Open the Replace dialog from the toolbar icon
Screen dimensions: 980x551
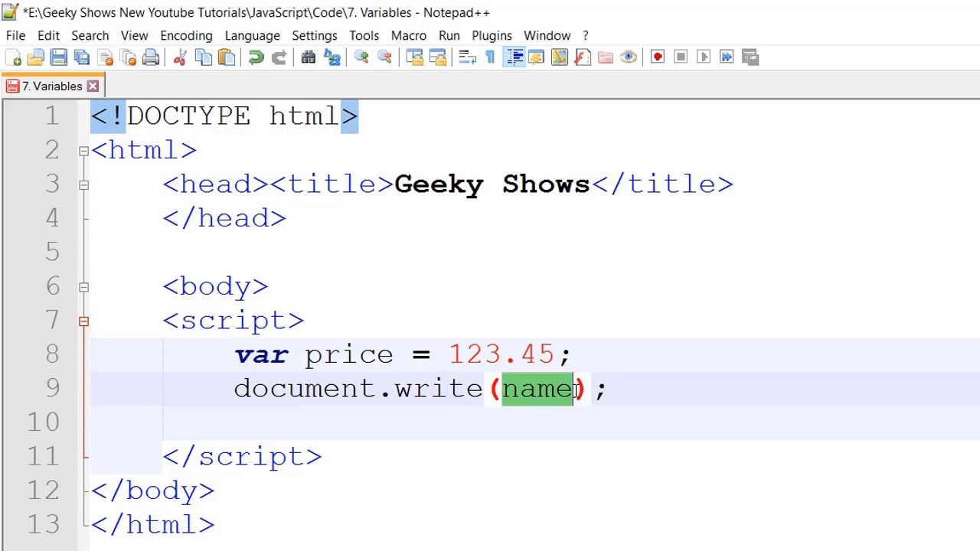(x=332, y=57)
